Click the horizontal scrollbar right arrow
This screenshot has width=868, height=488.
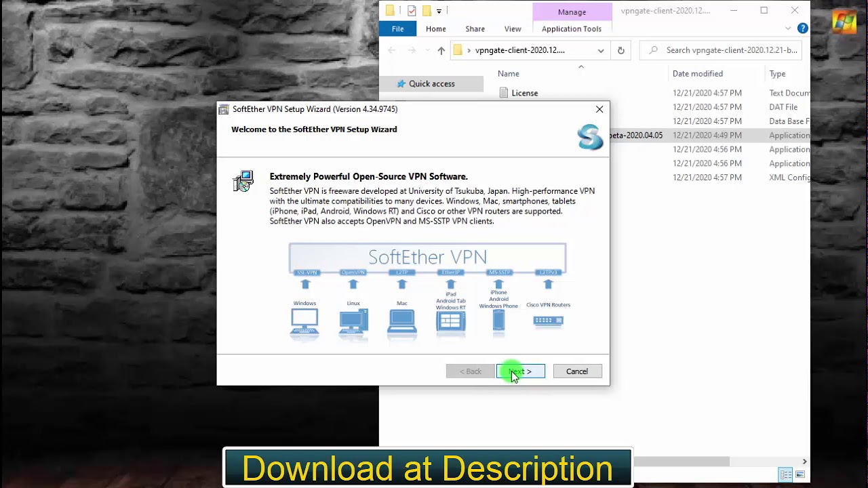[805, 462]
